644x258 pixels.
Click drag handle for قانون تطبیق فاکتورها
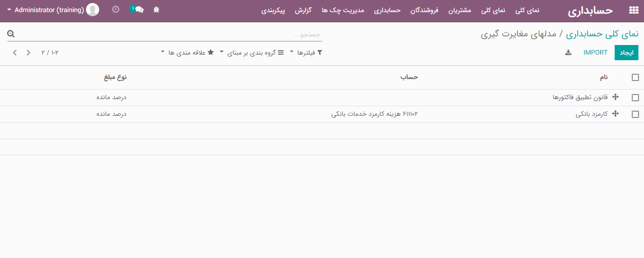point(616,97)
